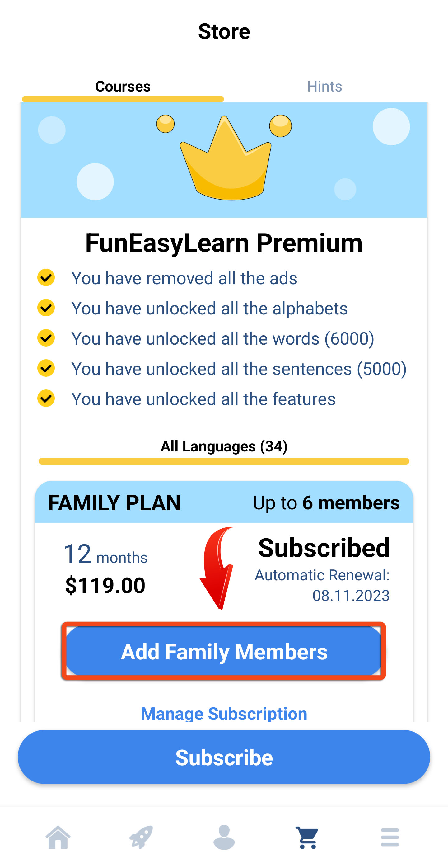Tap the Add Family Members button
The image size is (448, 868).
(x=224, y=651)
